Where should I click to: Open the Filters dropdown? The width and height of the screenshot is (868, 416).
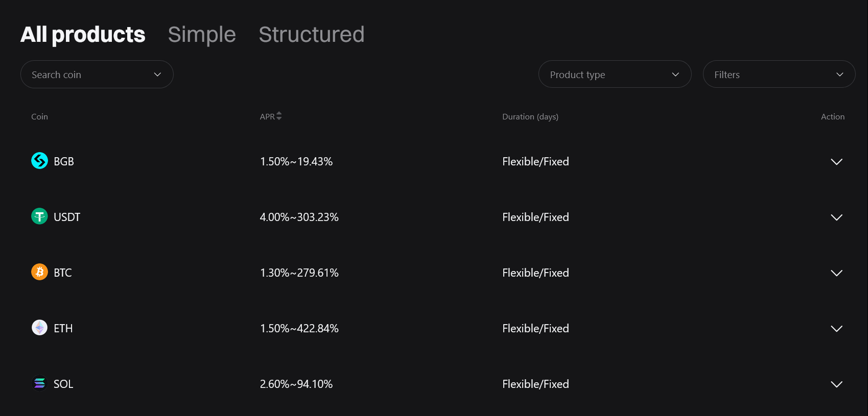tap(779, 75)
